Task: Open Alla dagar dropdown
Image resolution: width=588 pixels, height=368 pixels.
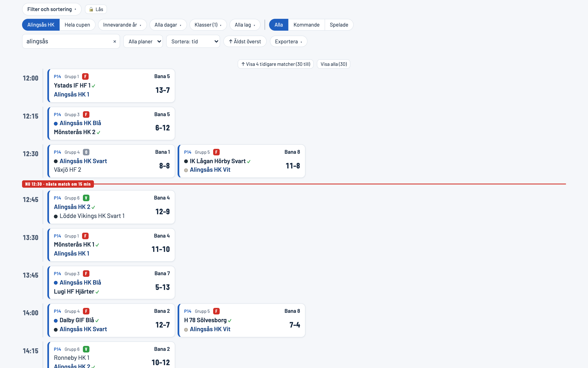Action: pyautogui.click(x=168, y=25)
